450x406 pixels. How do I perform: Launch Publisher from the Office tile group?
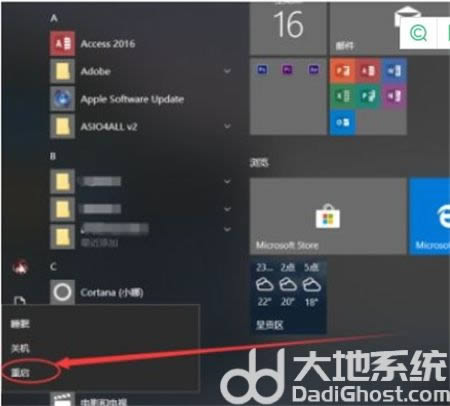pyautogui.click(x=368, y=96)
